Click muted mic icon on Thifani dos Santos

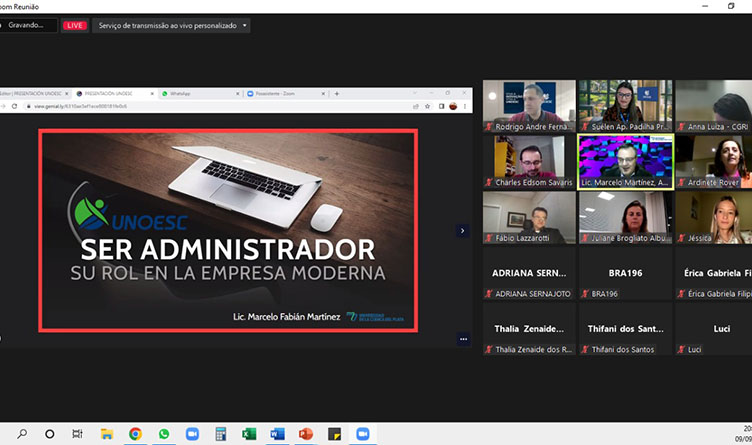[585, 348]
